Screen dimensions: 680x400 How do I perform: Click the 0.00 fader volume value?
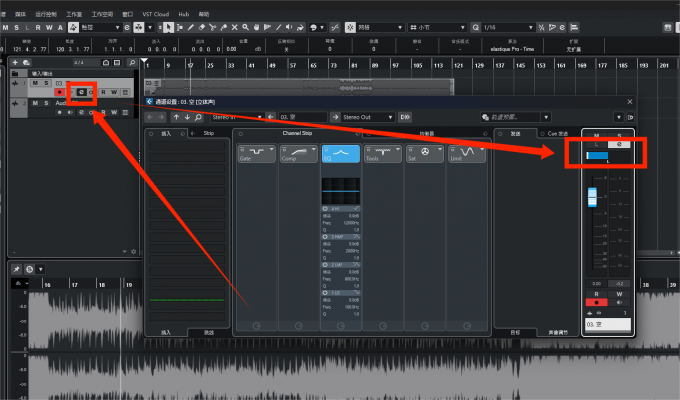pyautogui.click(x=596, y=283)
